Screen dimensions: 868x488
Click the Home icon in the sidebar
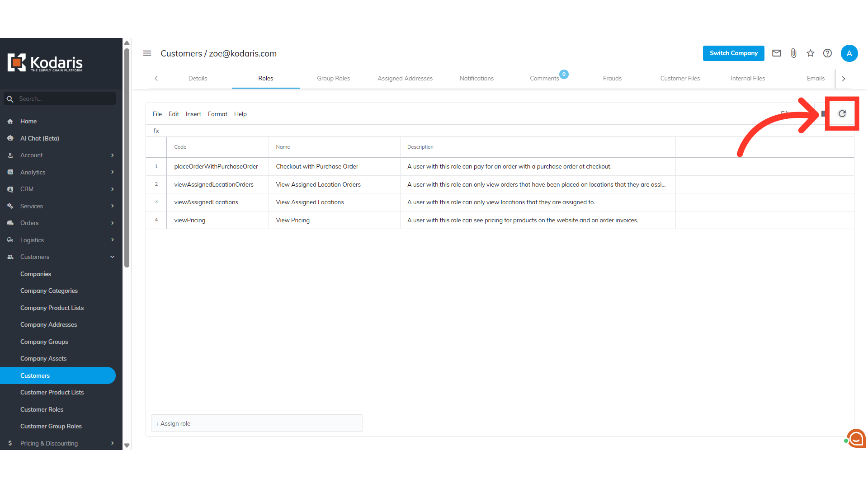[10, 122]
